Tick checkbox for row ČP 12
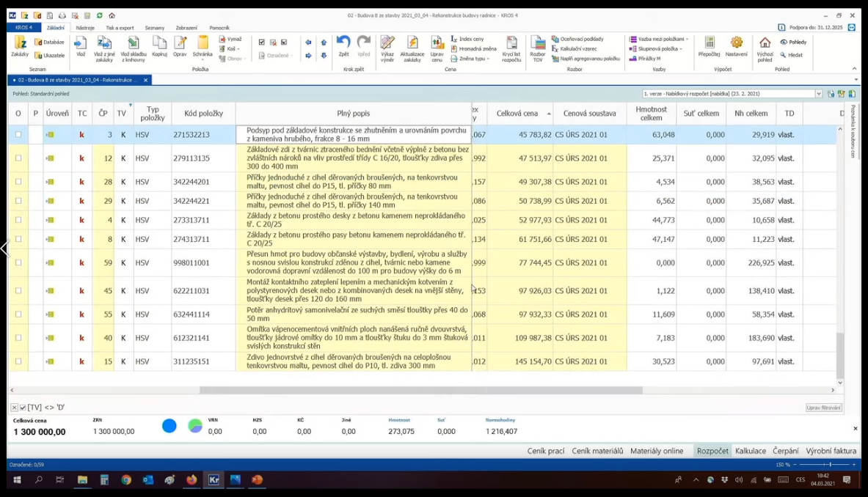This screenshot has height=497, width=868. tap(18, 158)
